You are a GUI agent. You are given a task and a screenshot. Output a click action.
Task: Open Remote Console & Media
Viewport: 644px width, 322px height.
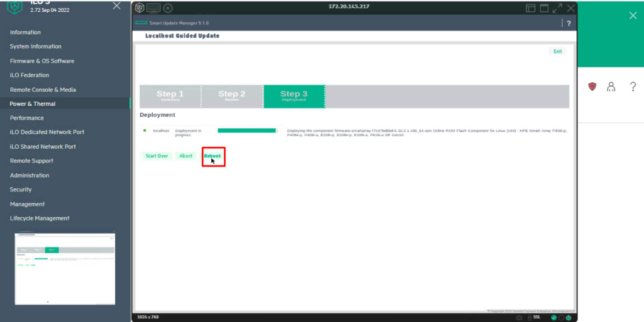[x=43, y=89]
